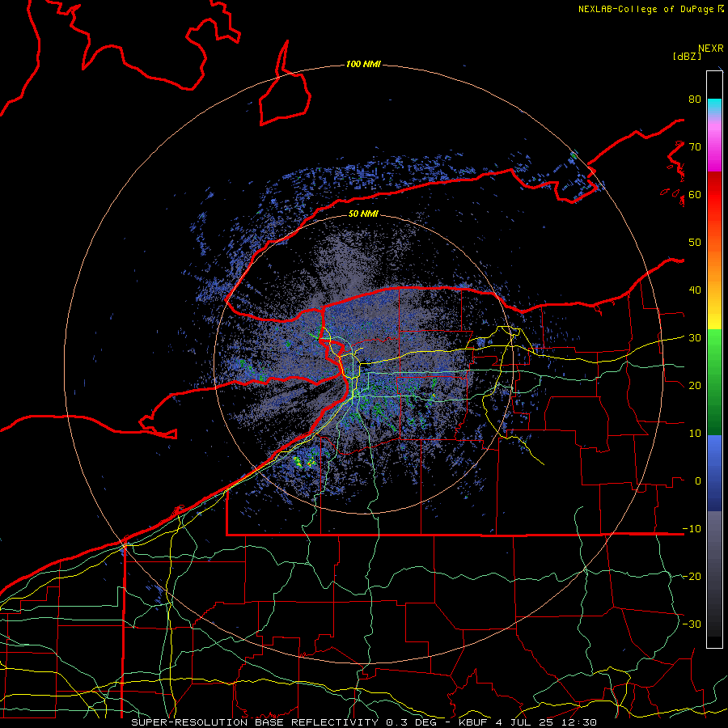Click the 60 value on the dBZ scale
The image size is (728, 728).
tap(695, 194)
